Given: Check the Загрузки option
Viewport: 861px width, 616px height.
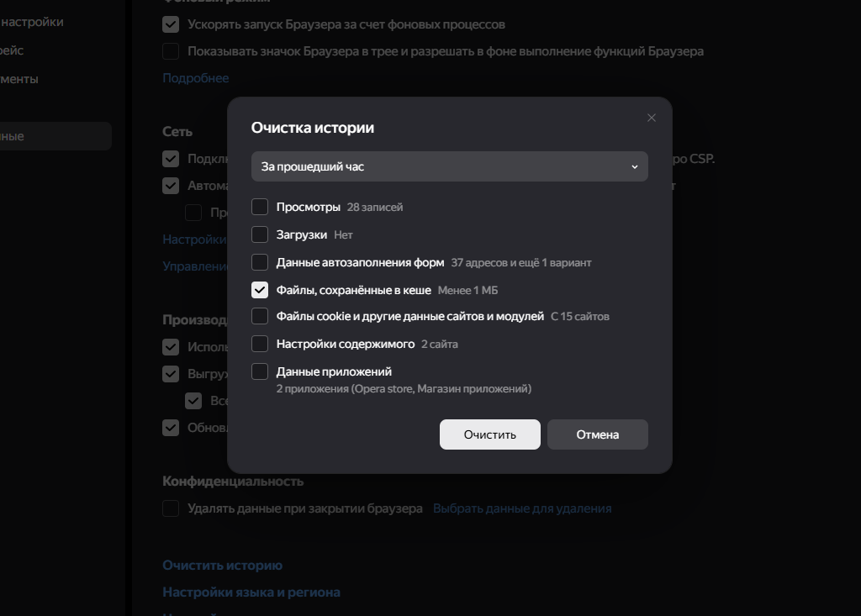Looking at the screenshot, I should 260,234.
